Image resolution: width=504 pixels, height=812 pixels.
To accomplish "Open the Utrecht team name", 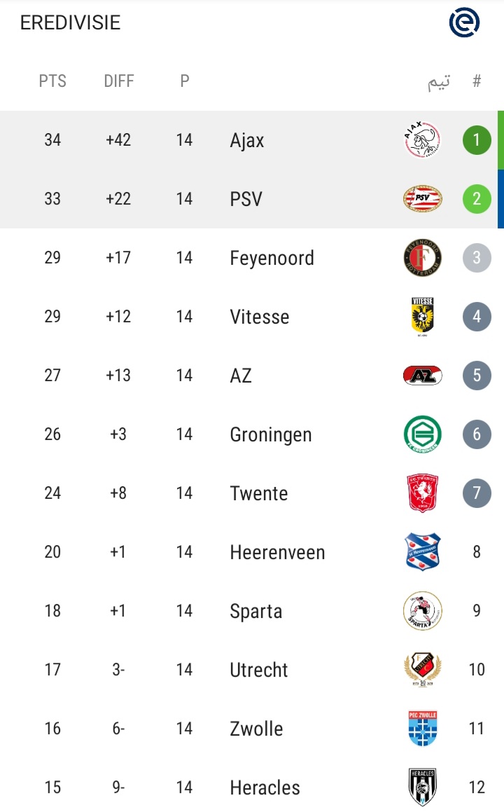I will pos(259,670).
